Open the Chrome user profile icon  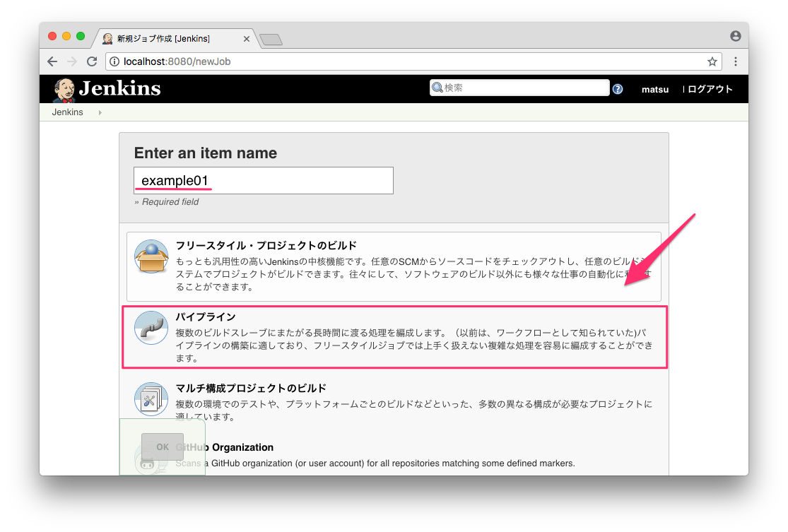(736, 36)
